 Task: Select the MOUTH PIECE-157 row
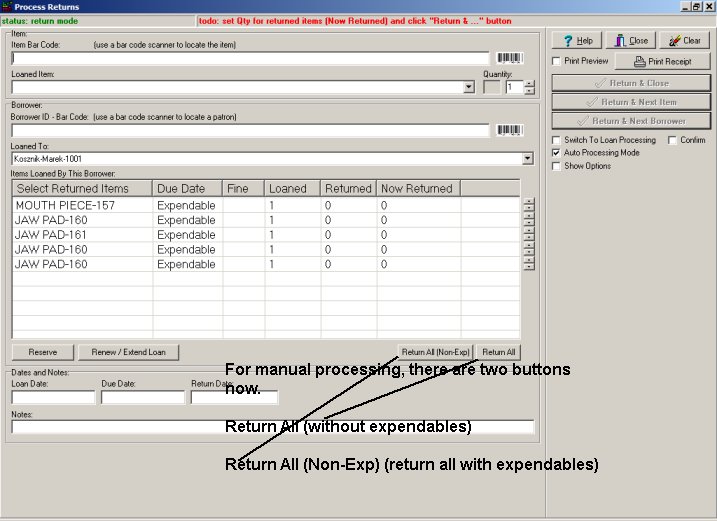[x=65, y=205]
